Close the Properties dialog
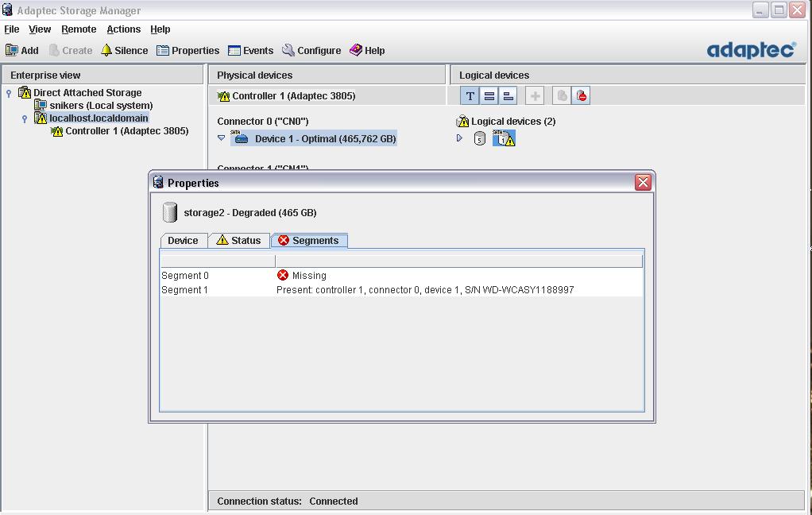 click(643, 183)
